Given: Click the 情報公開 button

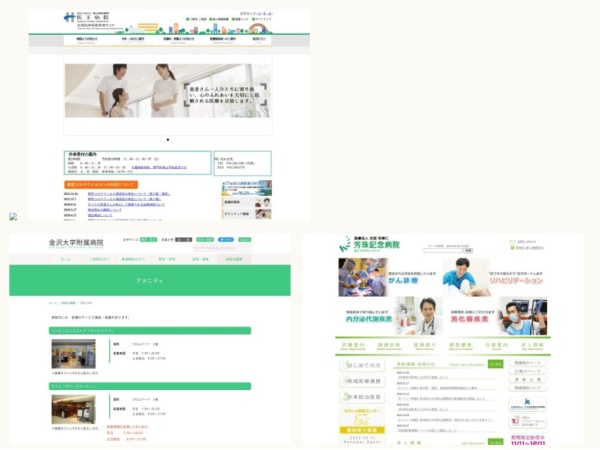Looking at the screenshot, I should pyautogui.click(x=528, y=380).
